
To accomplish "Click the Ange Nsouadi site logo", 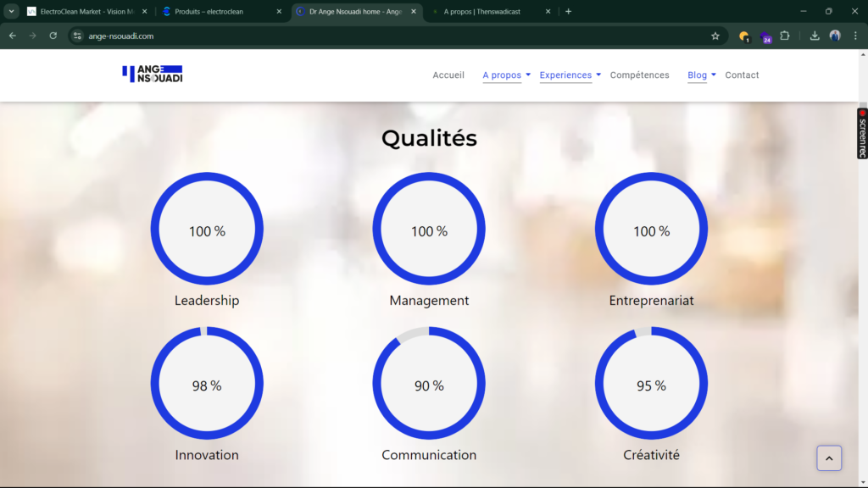I will [x=153, y=74].
